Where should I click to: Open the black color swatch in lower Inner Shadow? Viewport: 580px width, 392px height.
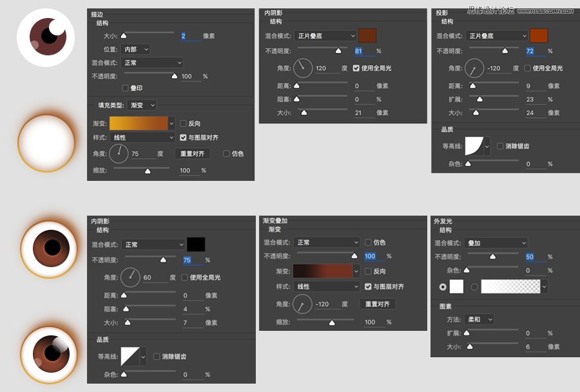pyautogui.click(x=196, y=245)
